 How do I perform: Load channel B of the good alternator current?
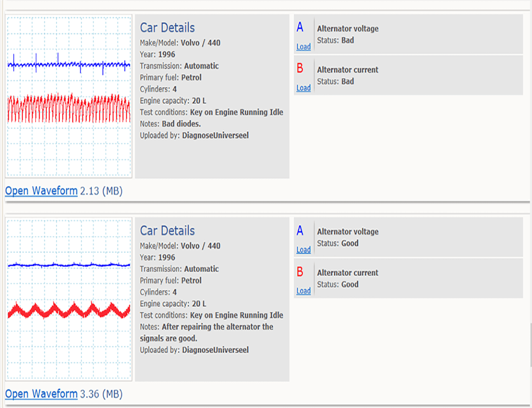point(303,291)
